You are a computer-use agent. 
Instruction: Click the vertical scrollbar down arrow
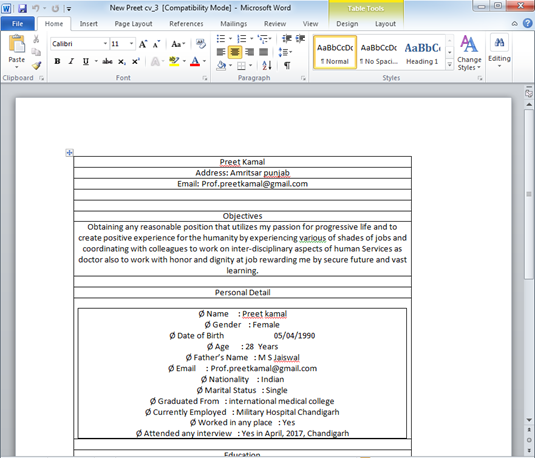(x=529, y=420)
